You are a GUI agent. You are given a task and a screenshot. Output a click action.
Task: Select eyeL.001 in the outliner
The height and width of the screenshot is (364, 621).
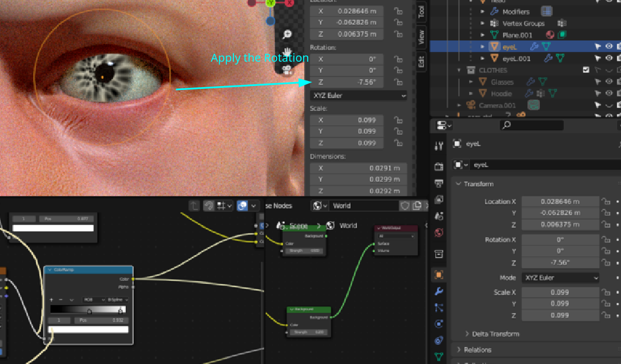coord(516,58)
